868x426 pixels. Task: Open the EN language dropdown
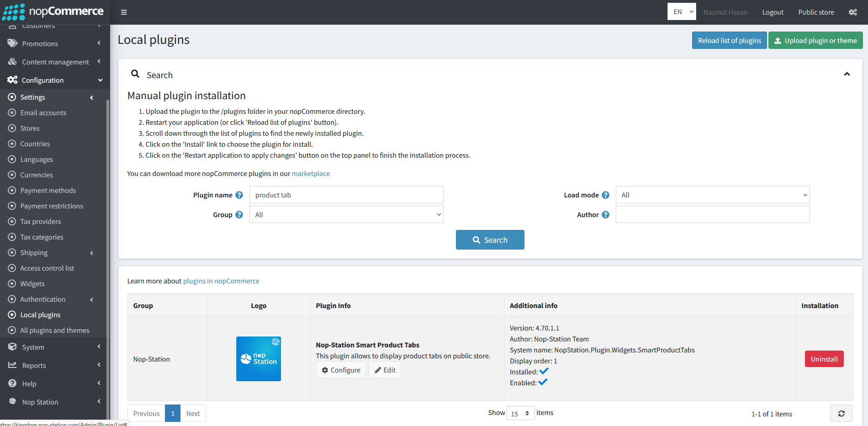[682, 12]
